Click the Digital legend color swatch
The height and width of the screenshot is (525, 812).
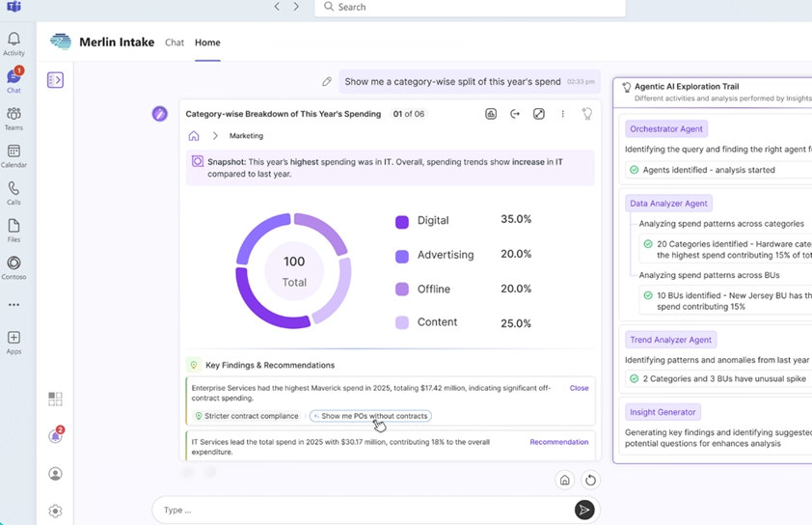coord(402,221)
